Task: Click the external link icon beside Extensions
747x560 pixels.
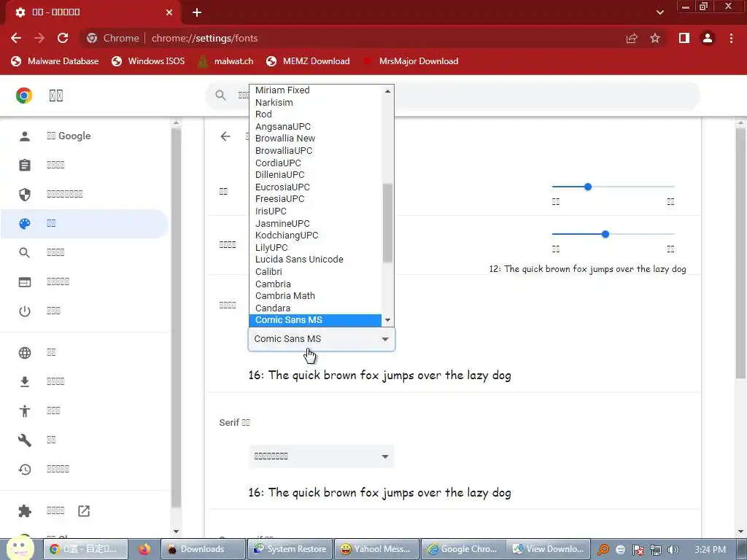Action: 84,511
